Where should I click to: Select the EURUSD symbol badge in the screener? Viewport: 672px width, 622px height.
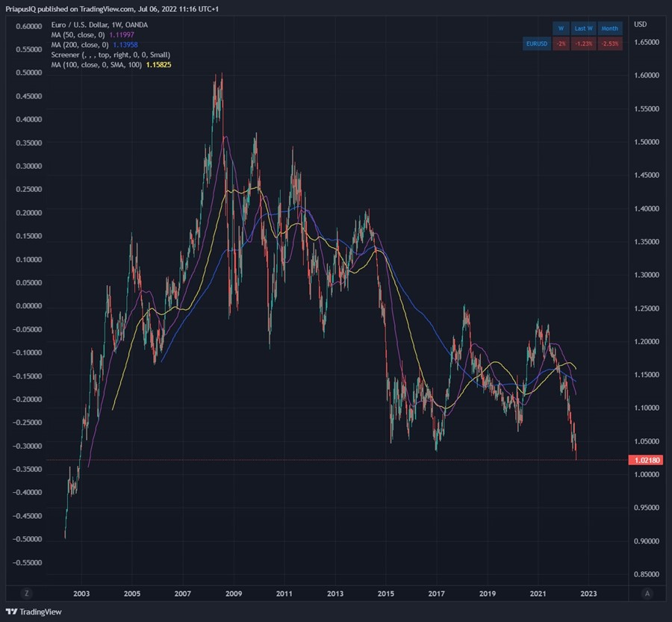[x=536, y=43]
